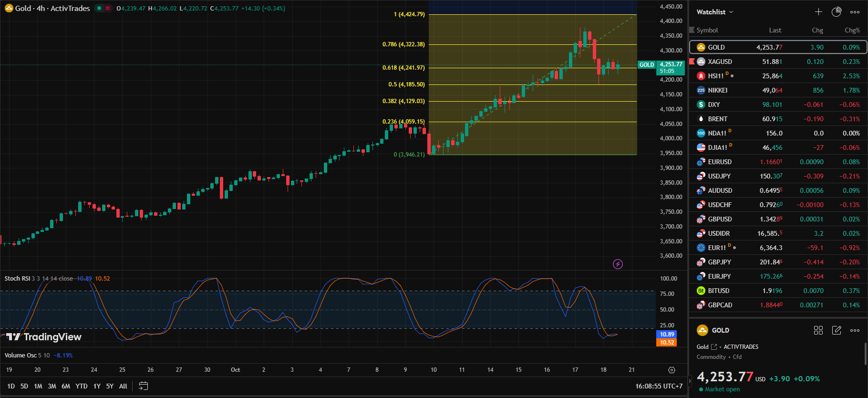Toggle the green market status indicator in the header
Viewport: 868px width, 398px height.
pos(99,8)
